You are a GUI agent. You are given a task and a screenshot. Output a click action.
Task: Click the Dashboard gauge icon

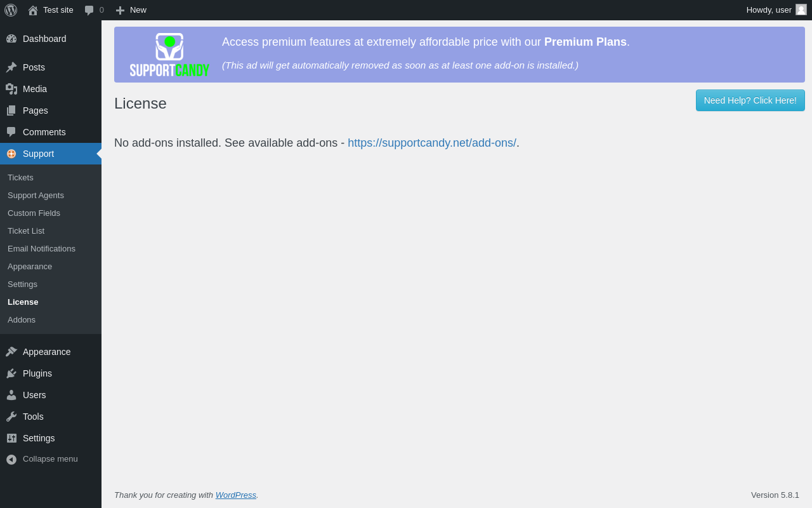11,39
